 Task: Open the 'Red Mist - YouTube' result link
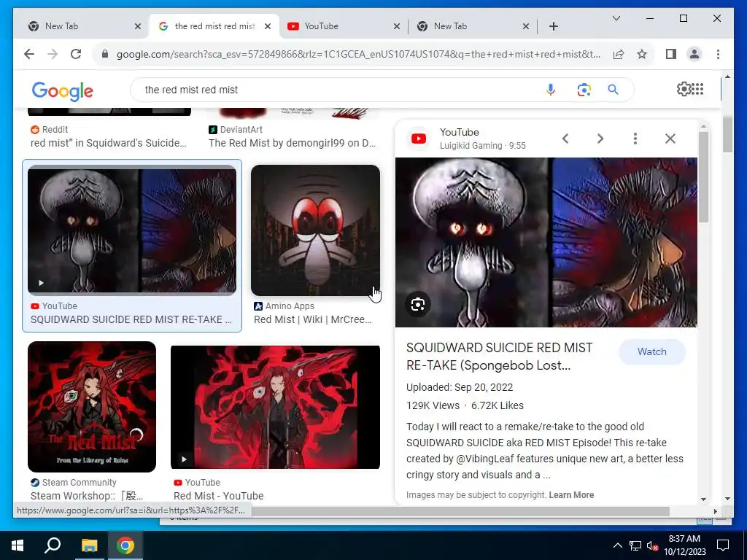pyautogui.click(x=219, y=496)
